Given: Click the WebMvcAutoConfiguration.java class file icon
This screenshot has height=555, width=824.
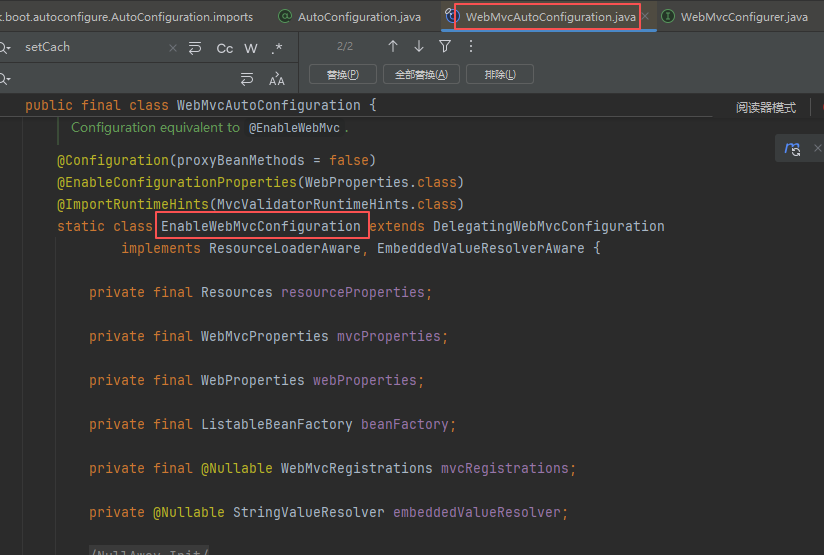Looking at the screenshot, I should click(x=451, y=16).
